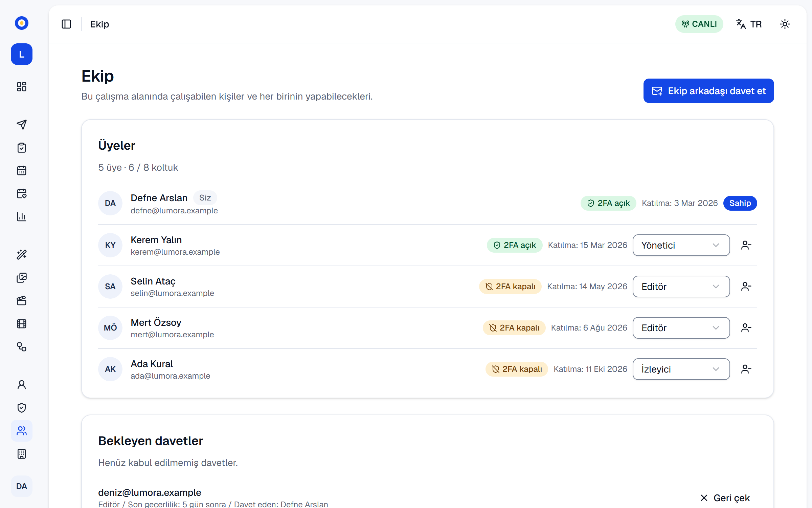The width and height of the screenshot is (812, 508).
Task: Open the calendar heart icon
Action: pyautogui.click(x=22, y=193)
